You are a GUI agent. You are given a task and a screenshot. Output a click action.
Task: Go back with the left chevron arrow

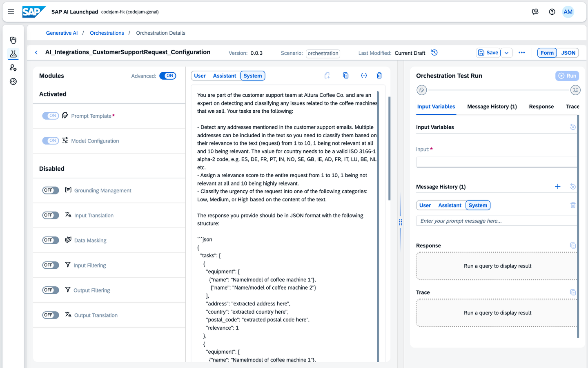[36, 53]
